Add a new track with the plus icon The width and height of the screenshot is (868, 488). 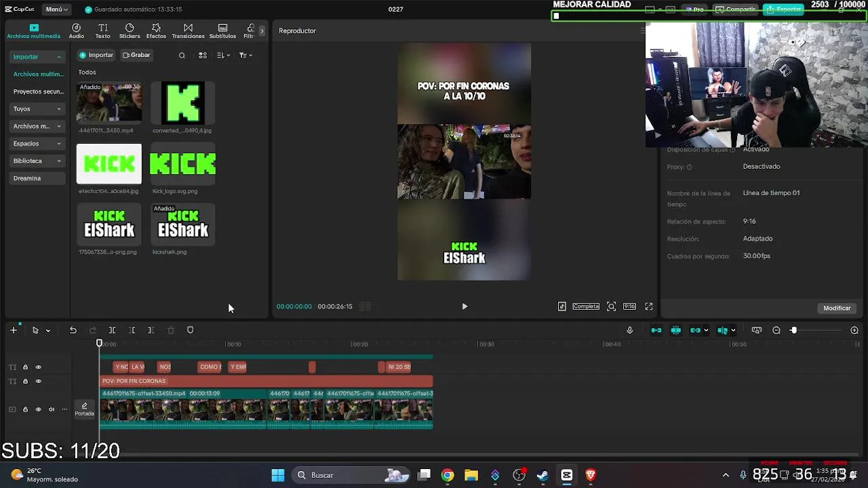pyautogui.click(x=13, y=330)
